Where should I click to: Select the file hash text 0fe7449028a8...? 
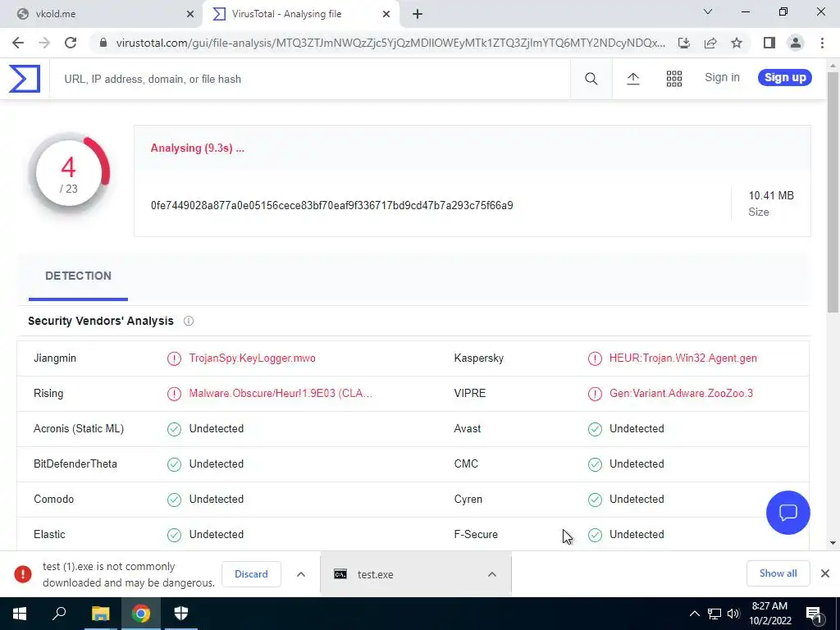click(x=331, y=205)
